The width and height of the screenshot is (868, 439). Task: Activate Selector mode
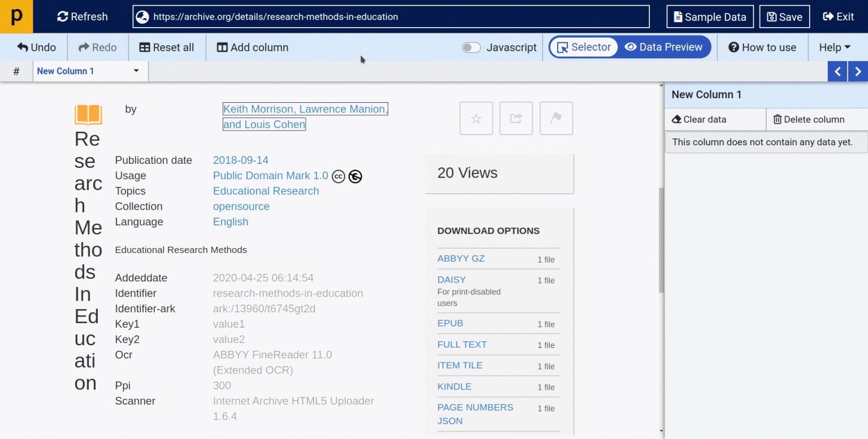[x=584, y=47]
